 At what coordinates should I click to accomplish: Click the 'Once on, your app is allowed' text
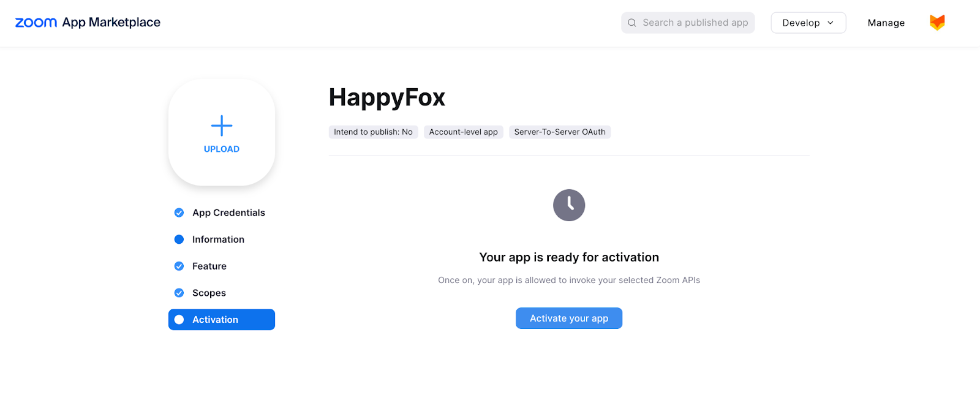point(569,280)
